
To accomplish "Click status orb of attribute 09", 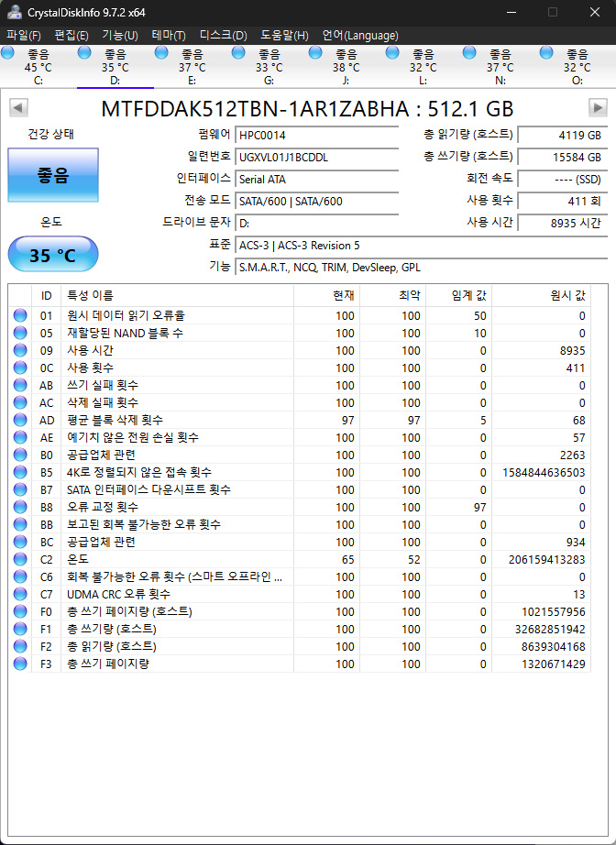I will click(x=20, y=350).
